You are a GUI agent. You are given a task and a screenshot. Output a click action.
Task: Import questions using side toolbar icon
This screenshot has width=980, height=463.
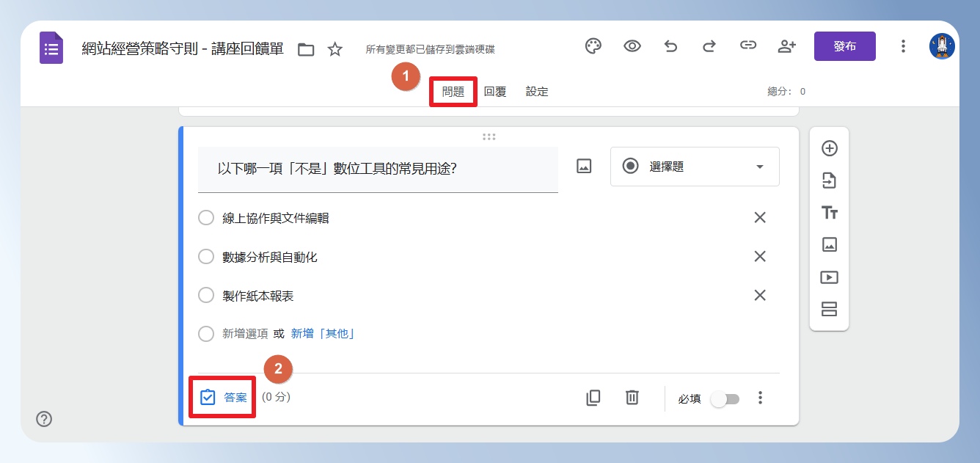pyautogui.click(x=830, y=181)
